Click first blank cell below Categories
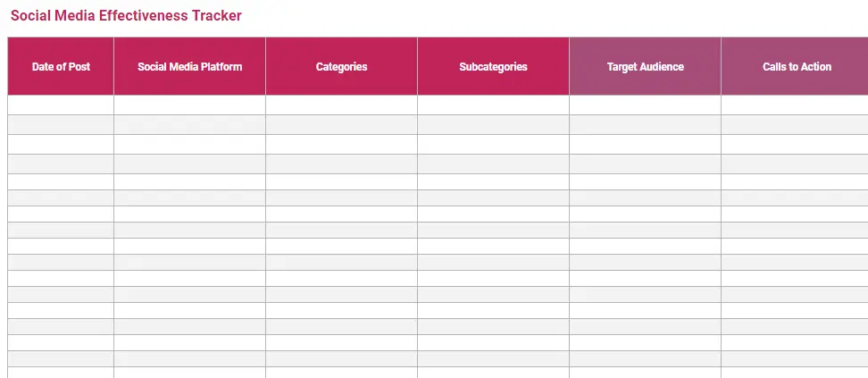The width and height of the screenshot is (868, 378). [341, 105]
